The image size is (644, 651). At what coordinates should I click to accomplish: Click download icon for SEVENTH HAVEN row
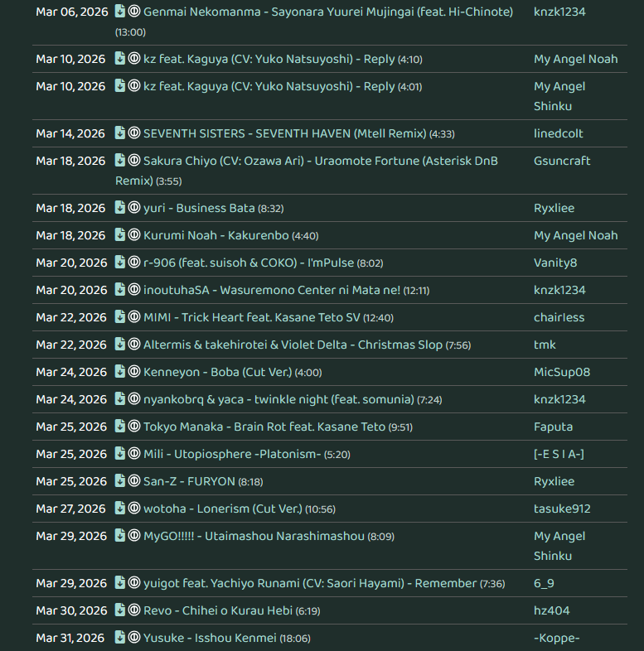coord(119,133)
